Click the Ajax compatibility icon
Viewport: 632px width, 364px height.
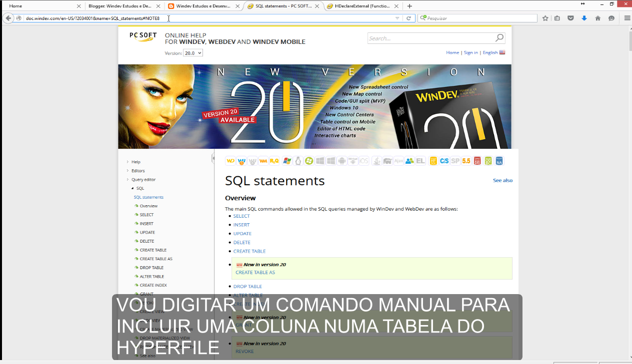[399, 161]
